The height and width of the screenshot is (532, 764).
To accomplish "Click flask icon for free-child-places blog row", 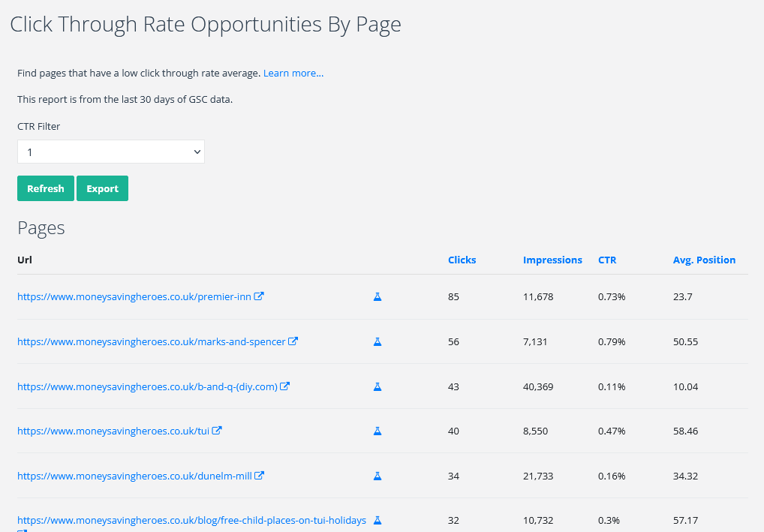I will tap(377, 520).
